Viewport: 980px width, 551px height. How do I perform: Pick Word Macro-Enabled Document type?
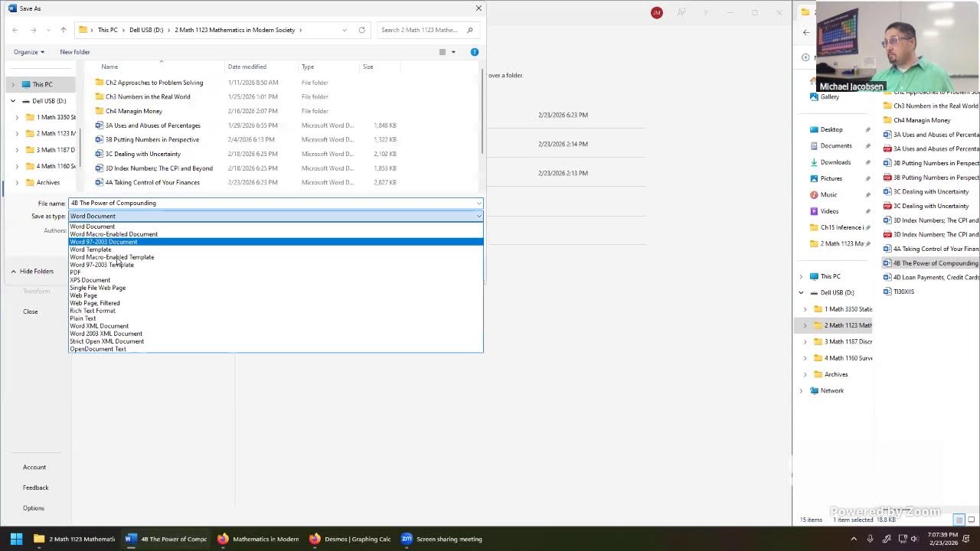tap(113, 234)
